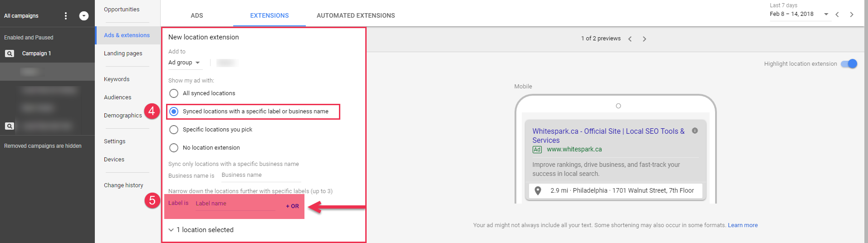Screen dimensions: 868x243
Task: Click previous date range arrow
Action: tap(837, 15)
